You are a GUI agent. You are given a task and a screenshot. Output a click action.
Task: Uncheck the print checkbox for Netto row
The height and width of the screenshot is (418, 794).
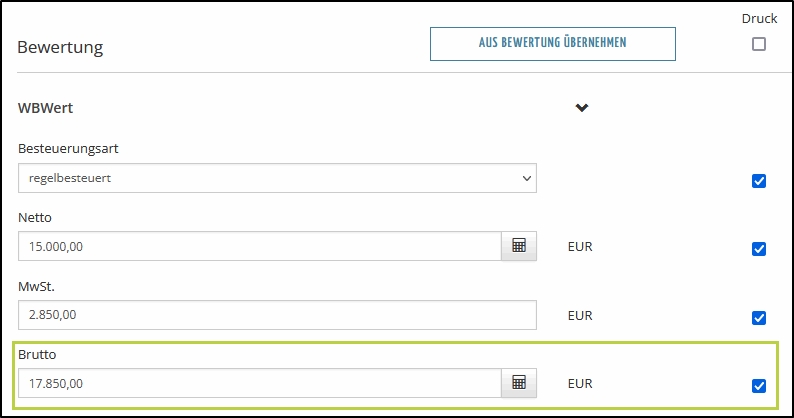coord(759,249)
